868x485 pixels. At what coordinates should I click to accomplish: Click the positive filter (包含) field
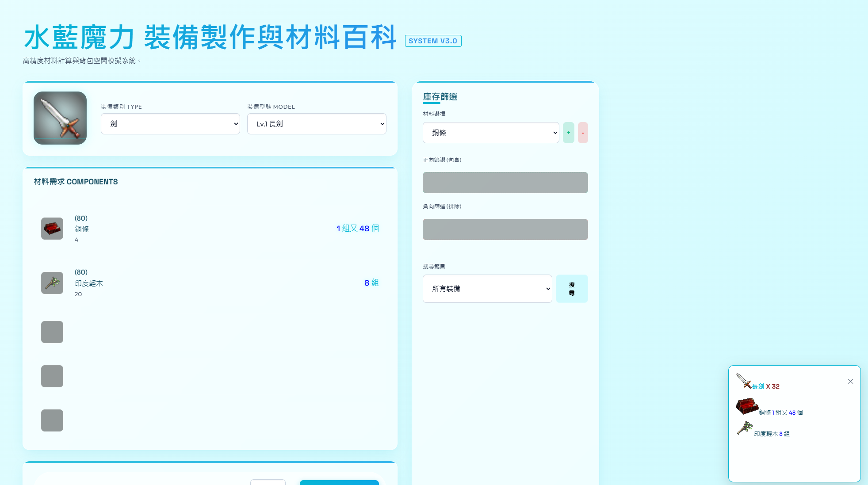(x=505, y=183)
